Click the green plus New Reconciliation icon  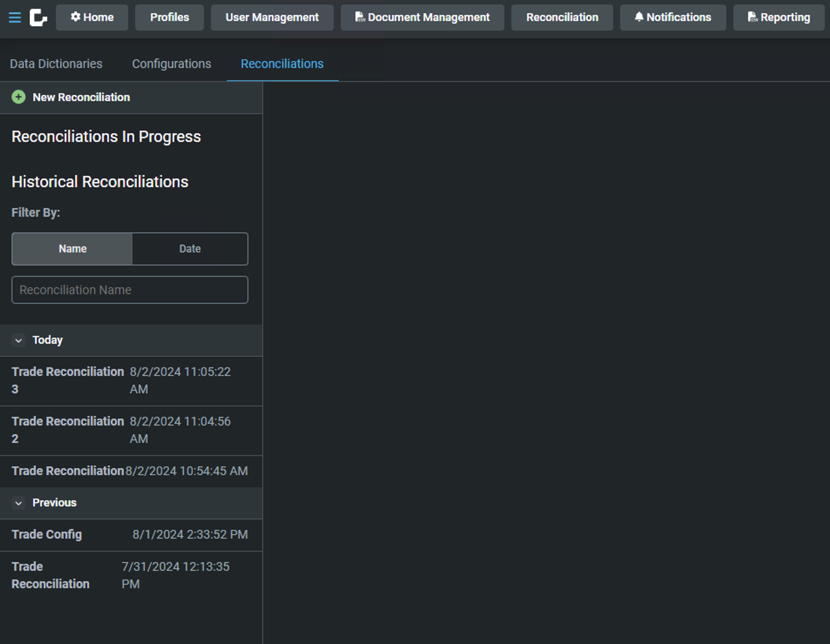(18, 97)
